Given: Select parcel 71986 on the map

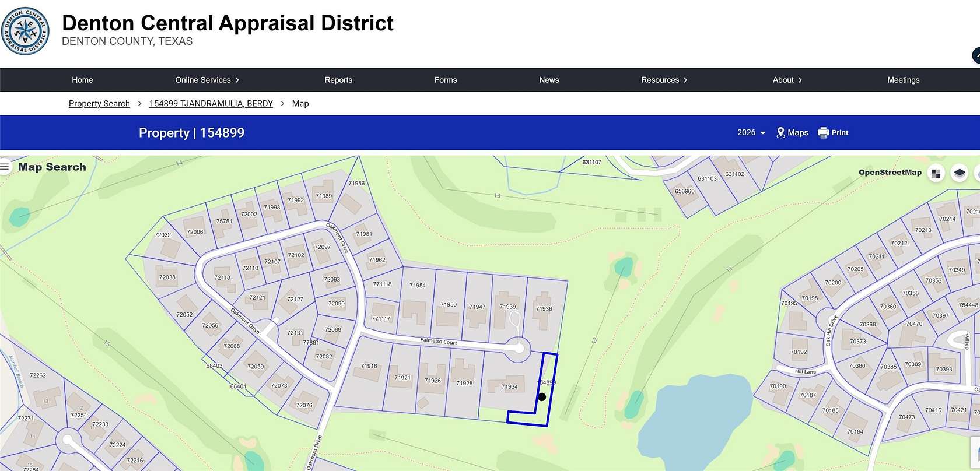Looking at the screenshot, I should pyautogui.click(x=356, y=183).
